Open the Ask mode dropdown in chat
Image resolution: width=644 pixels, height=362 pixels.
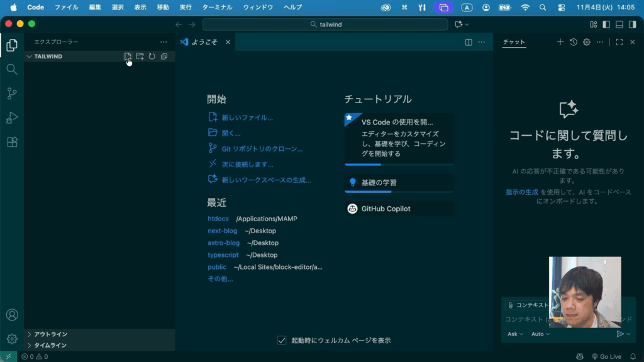tap(515, 334)
